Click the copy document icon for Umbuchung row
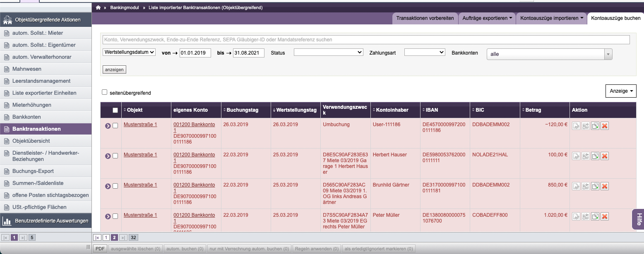Screen dimensions: 644x254 (x=595, y=126)
